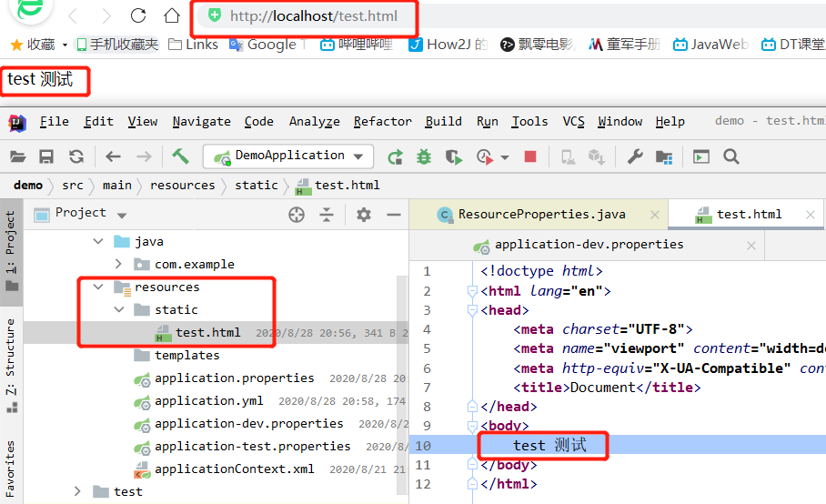The width and height of the screenshot is (826, 504).
Task: Click the Synchronize refresh icon
Action: point(76,156)
